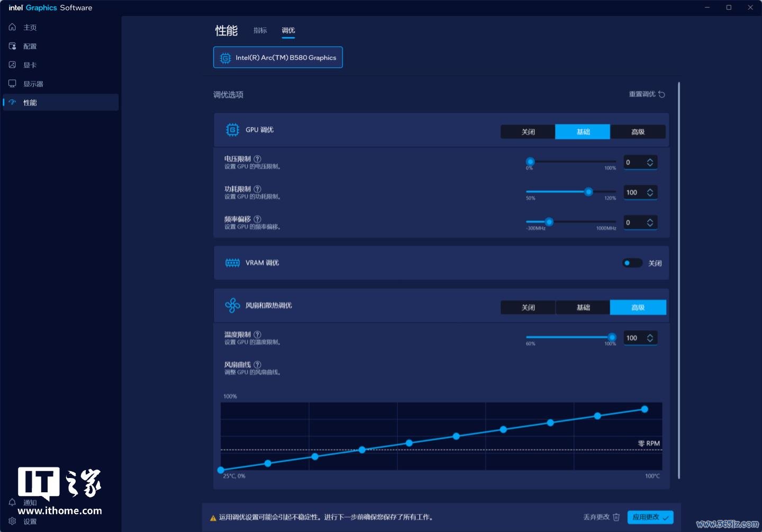
Task: Click the 功耗限制 slider handle
Action: pos(588,192)
